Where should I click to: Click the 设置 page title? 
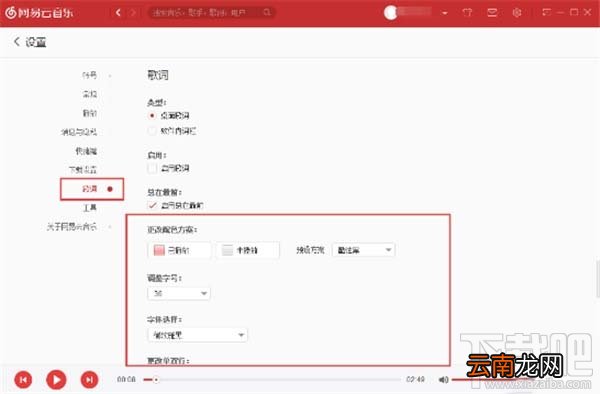[x=36, y=42]
